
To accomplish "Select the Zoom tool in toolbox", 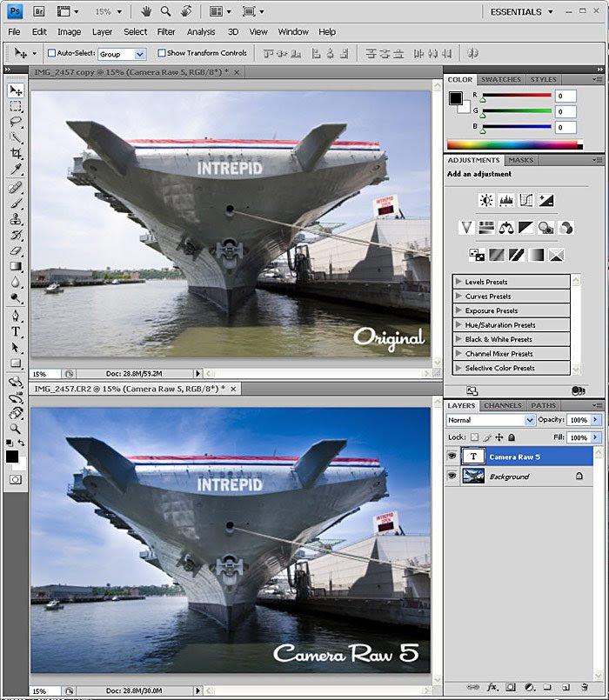I will pyautogui.click(x=16, y=429).
